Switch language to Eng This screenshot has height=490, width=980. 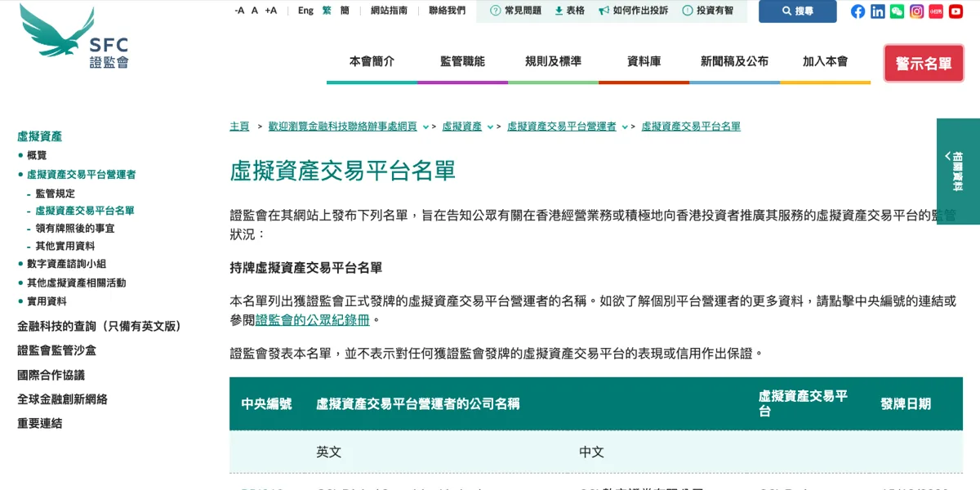coord(305,11)
